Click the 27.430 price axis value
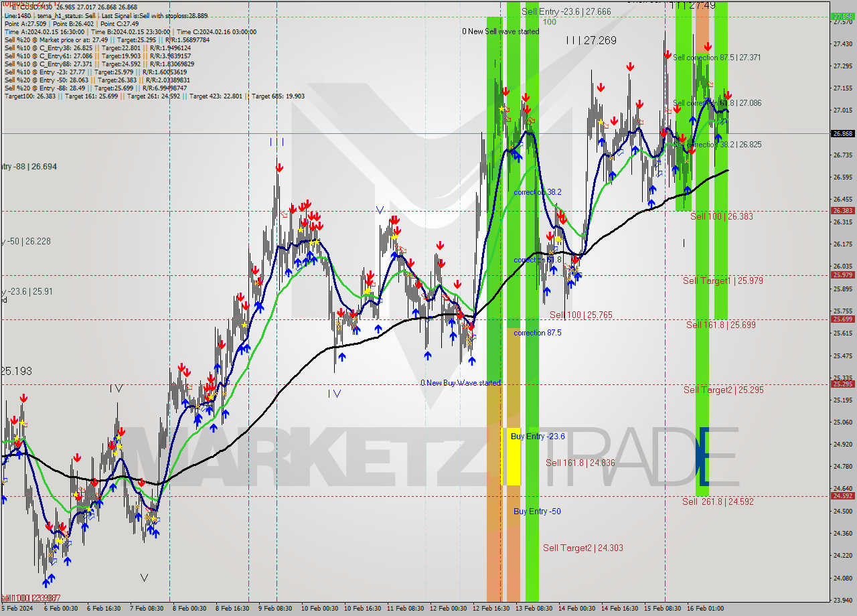Viewport: 857px width, 616px height. (x=842, y=44)
